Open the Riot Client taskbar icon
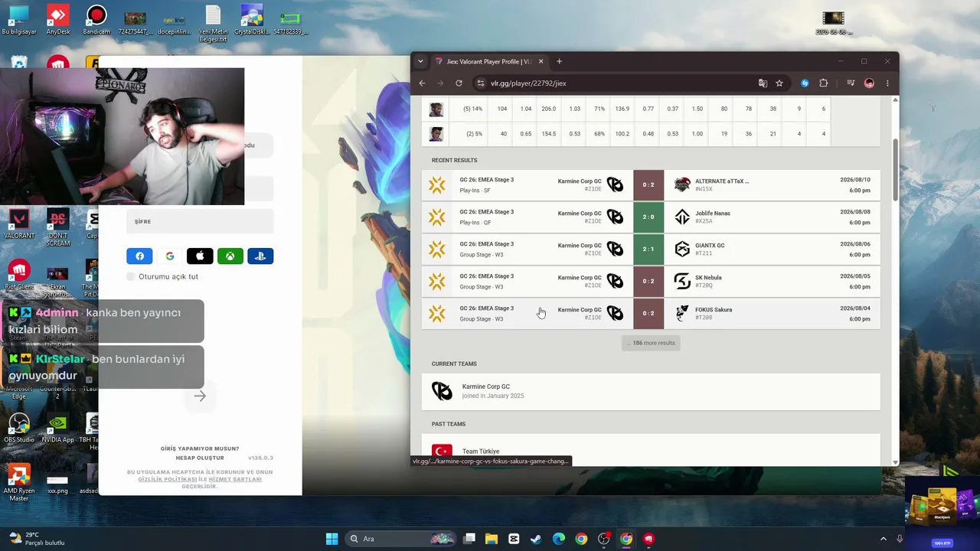The height and width of the screenshot is (551, 980). coord(649,539)
